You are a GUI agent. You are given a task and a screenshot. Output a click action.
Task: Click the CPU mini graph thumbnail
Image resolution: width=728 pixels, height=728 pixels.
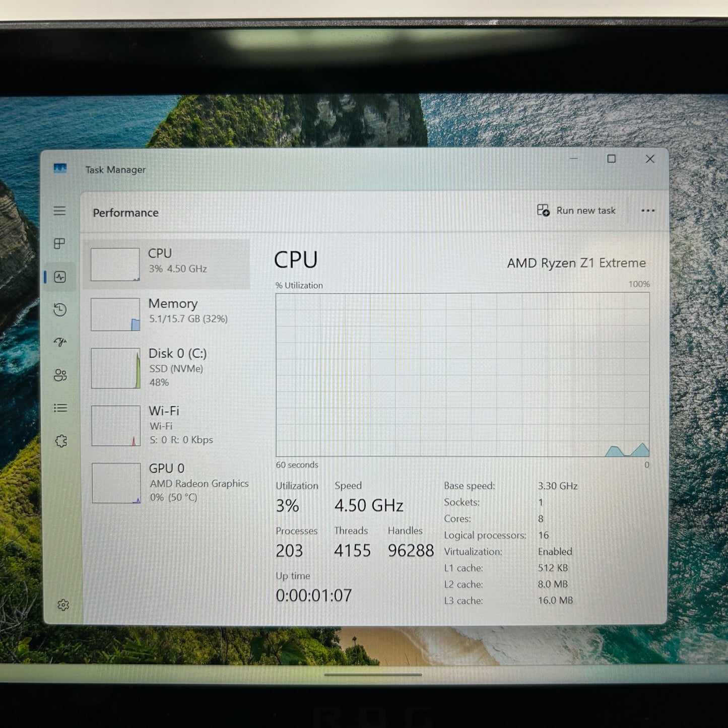(115, 264)
